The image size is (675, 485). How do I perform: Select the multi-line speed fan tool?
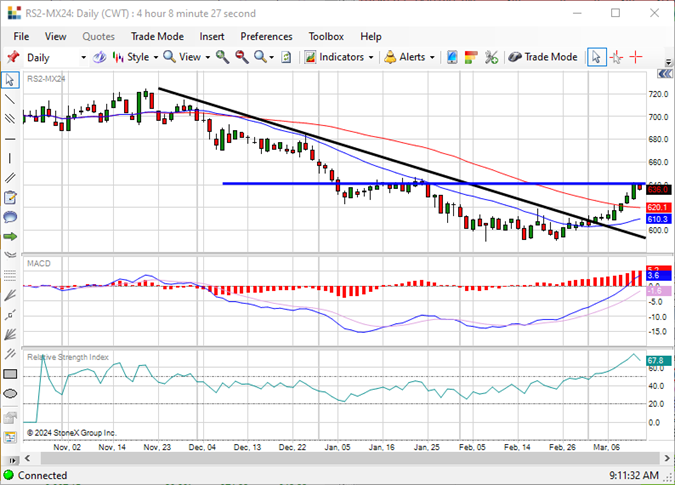(x=10, y=334)
